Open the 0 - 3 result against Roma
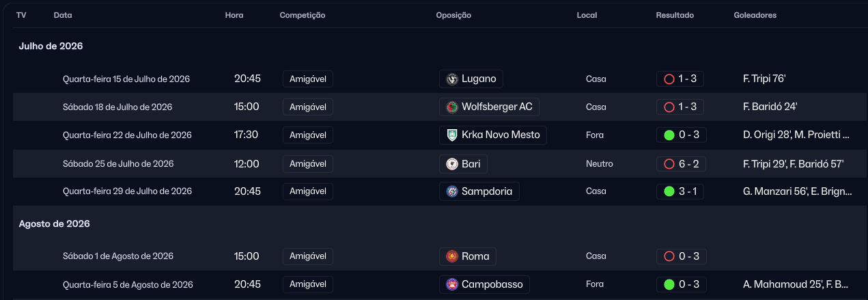 coord(682,256)
